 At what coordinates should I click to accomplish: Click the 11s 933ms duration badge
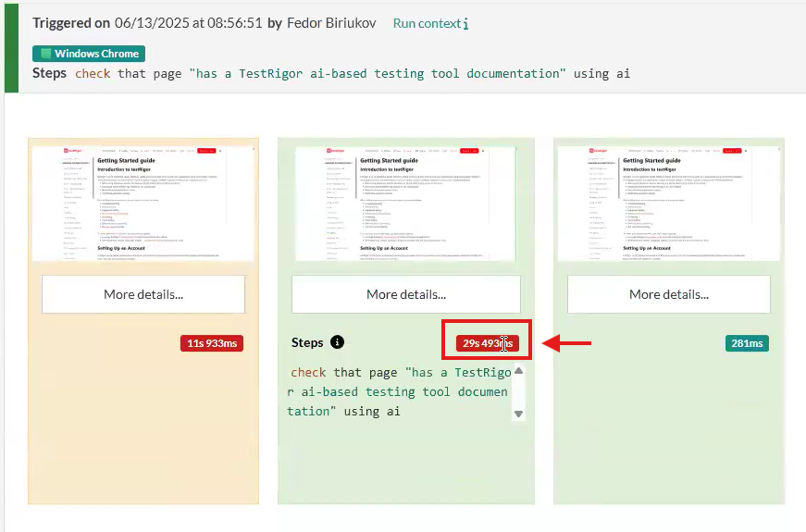click(212, 343)
